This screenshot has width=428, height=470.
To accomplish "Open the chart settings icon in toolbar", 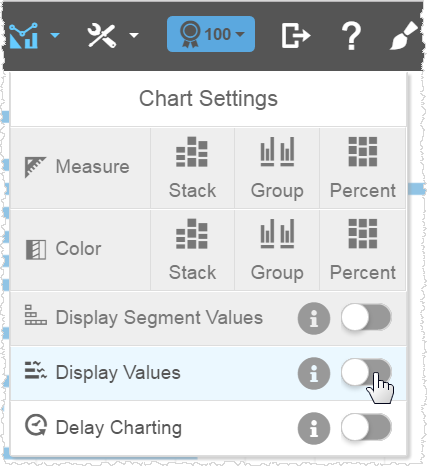I will pyautogui.click(x=23, y=35).
